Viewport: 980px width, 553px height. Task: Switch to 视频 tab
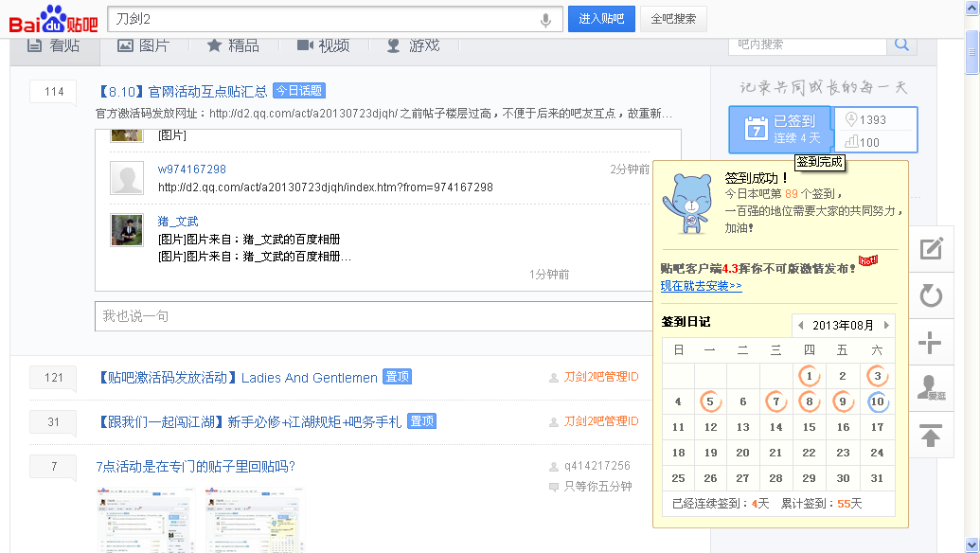point(323,45)
